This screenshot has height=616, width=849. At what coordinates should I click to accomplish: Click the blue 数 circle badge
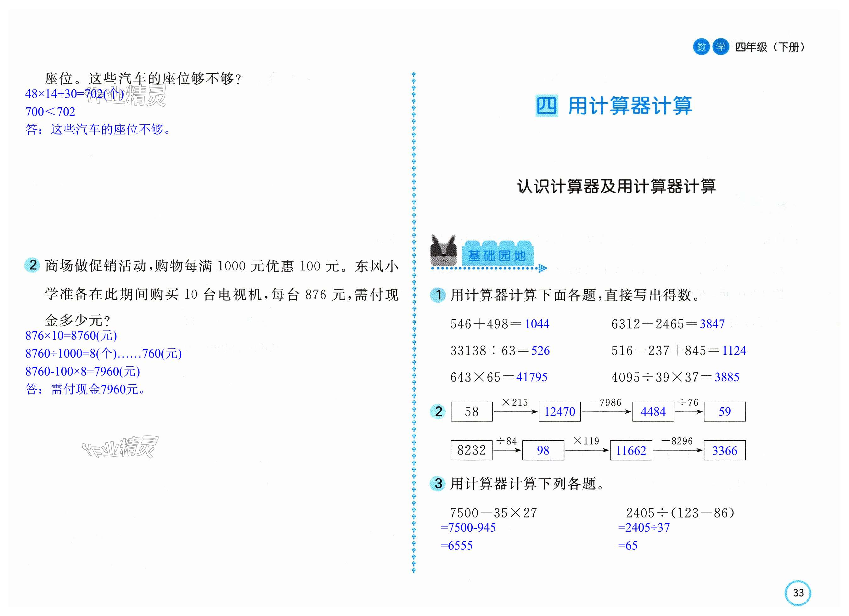tap(701, 47)
